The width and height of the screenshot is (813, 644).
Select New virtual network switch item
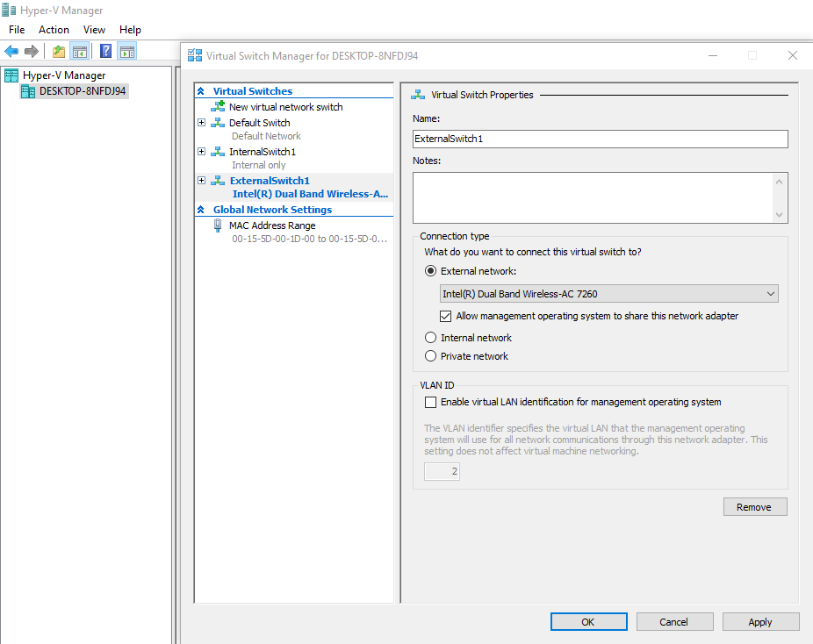285,107
